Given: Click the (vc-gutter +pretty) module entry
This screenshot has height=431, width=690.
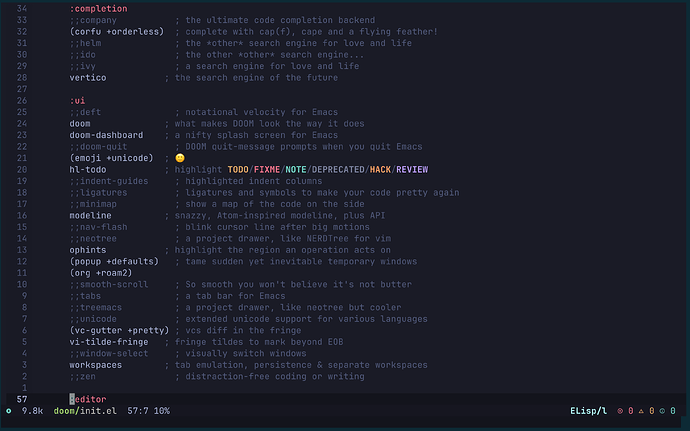Looking at the screenshot, I should coord(119,330).
